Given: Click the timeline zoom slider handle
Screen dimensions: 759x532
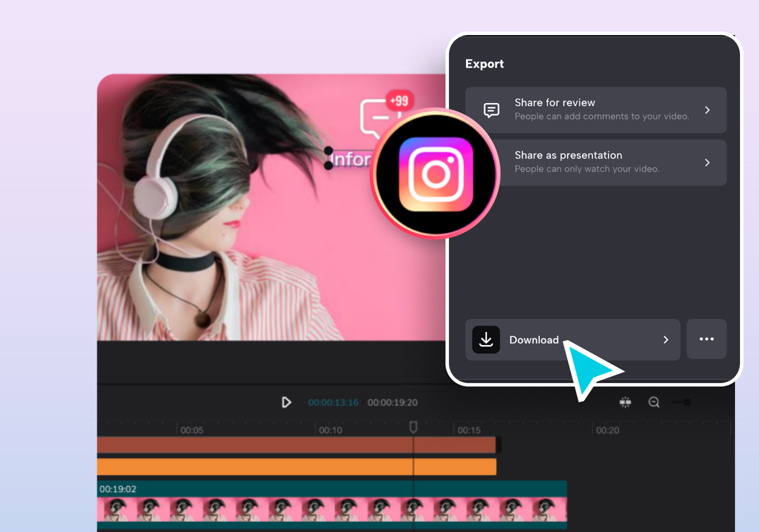Looking at the screenshot, I should point(687,402).
